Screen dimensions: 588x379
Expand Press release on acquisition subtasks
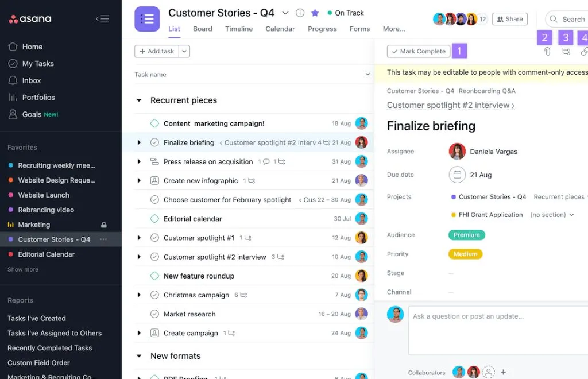pyautogui.click(x=139, y=161)
